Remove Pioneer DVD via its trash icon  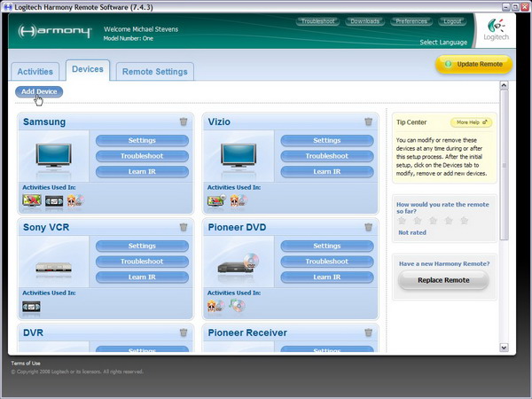(369, 227)
